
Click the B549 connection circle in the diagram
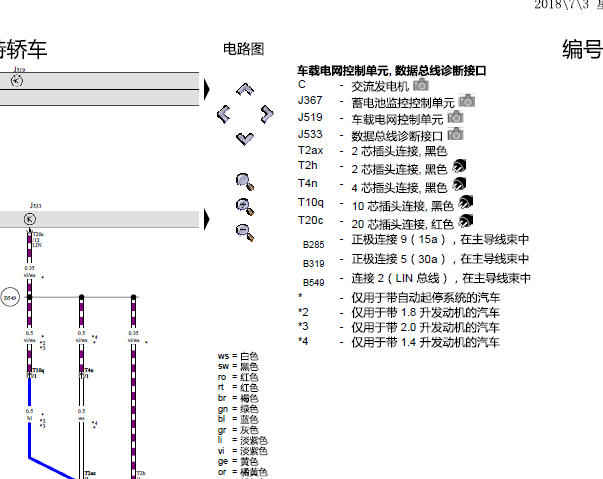tap(10, 298)
